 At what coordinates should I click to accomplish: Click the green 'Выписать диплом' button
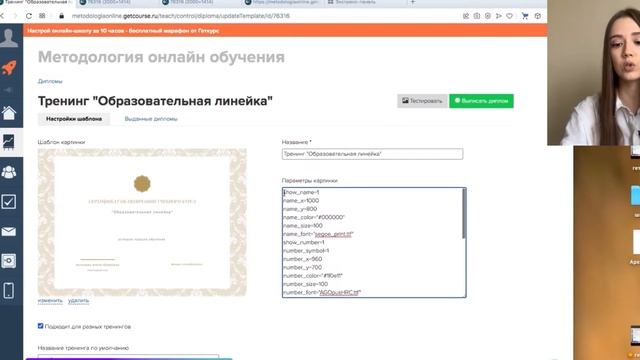[481, 101]
